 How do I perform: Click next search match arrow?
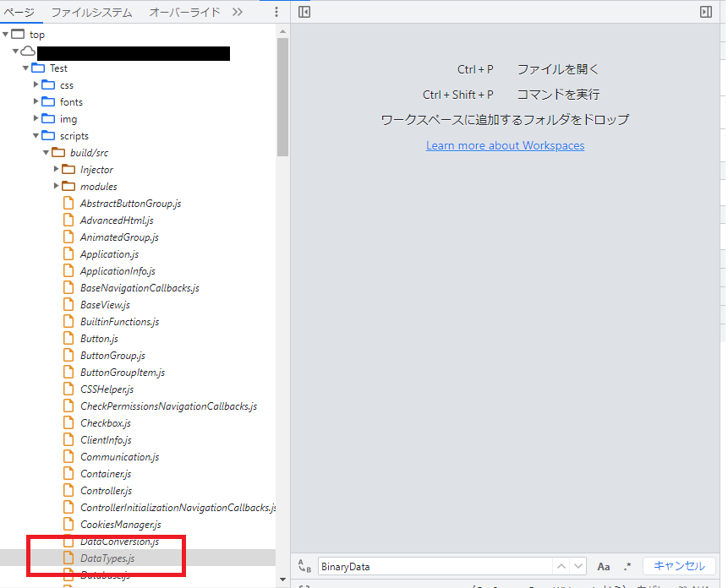pos(578,566)
